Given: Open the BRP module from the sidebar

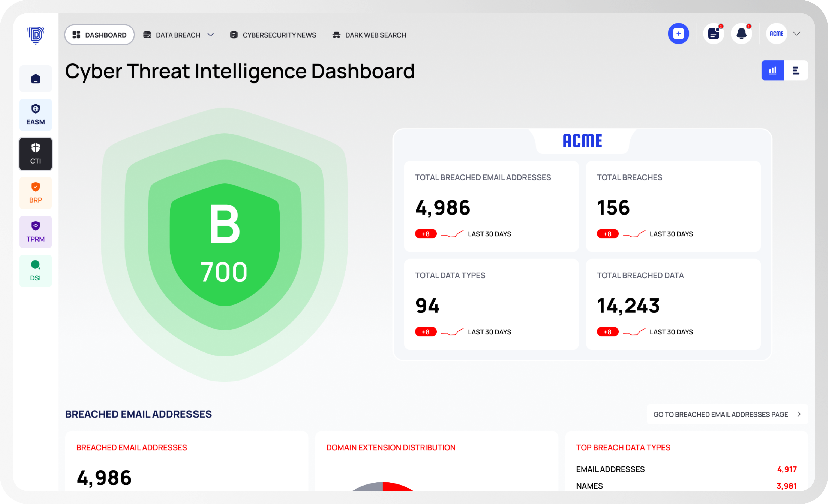Looking at the screenshot, I should [36, 192].
